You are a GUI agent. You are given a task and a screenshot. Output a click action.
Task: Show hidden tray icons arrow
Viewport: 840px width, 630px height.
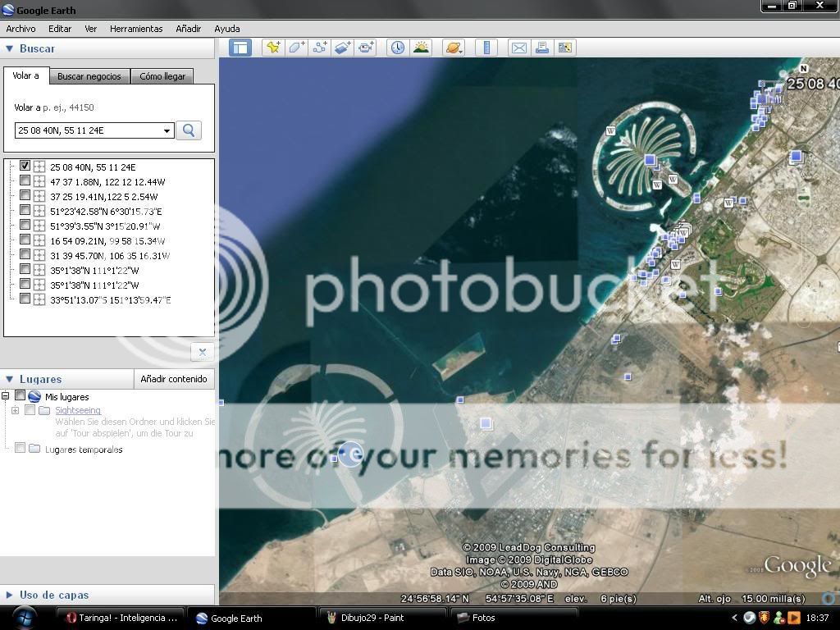(734, 618)
